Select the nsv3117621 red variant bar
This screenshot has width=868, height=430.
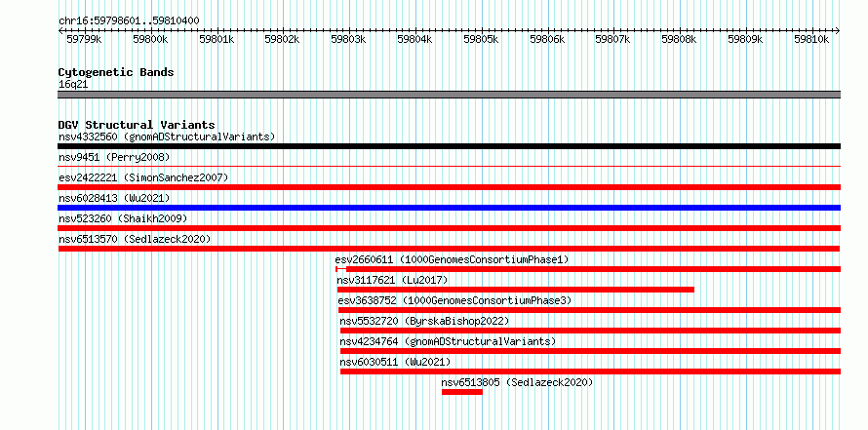click(515, 290)
